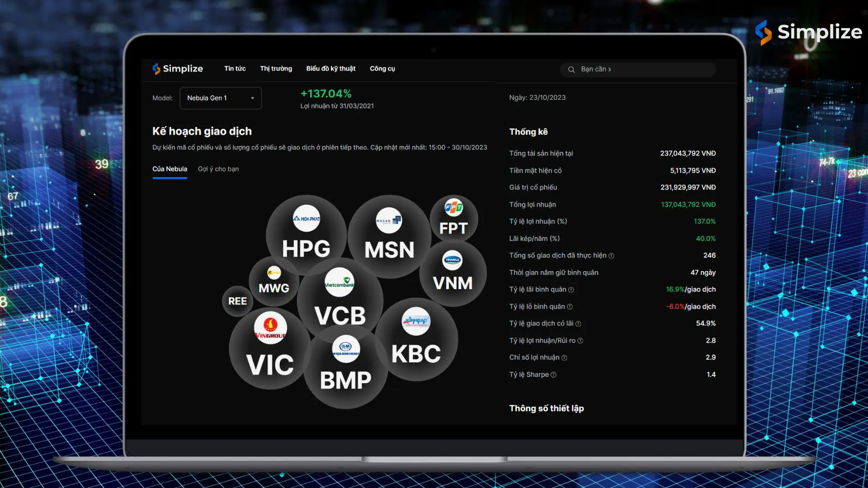Open the Tin tức menu
Screen dimensions: 868x488
click(235, 69)
